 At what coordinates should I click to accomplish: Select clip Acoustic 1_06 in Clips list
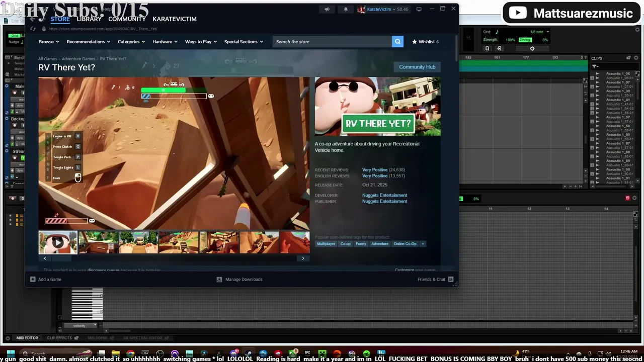point(617,73)
